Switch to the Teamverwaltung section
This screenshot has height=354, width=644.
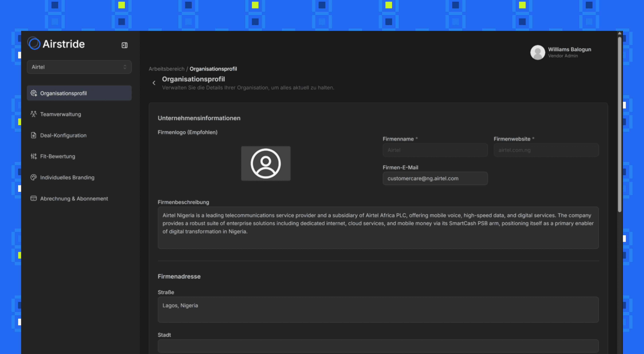click(x=61, y=114)
